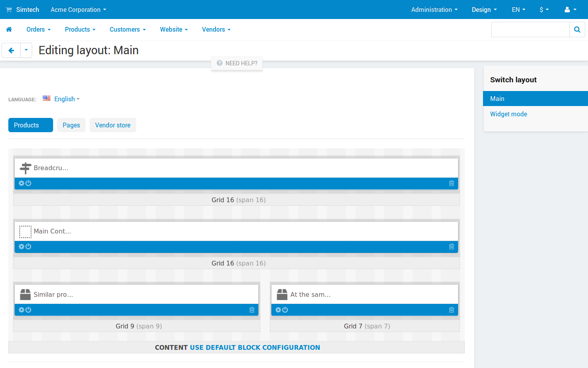Click the Simtech shopping cart logo icon
Image resolution: width=588 pixels, height=368 pixels.
tap(9, 9)
